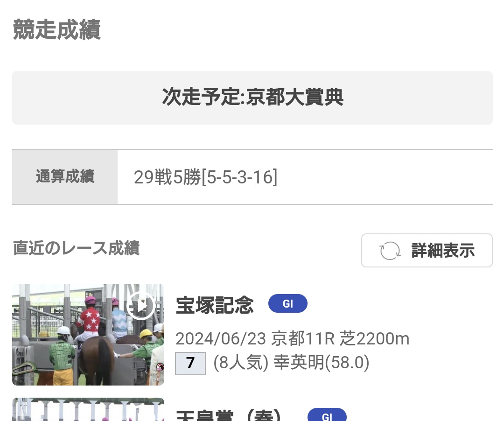This screenshot has width=504, height=421.
Task: Click the 次走予定:京都大賞典 banner
Action: (252, 98)
